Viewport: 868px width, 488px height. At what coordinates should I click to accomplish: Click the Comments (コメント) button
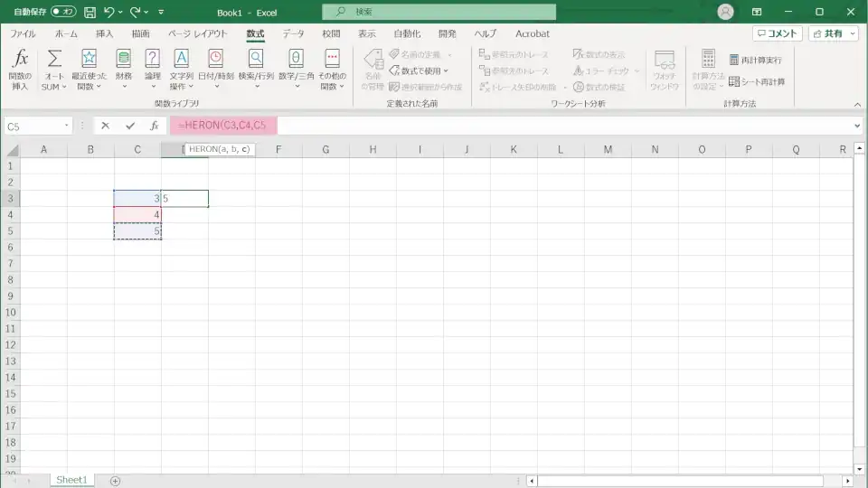coord(778,33)
